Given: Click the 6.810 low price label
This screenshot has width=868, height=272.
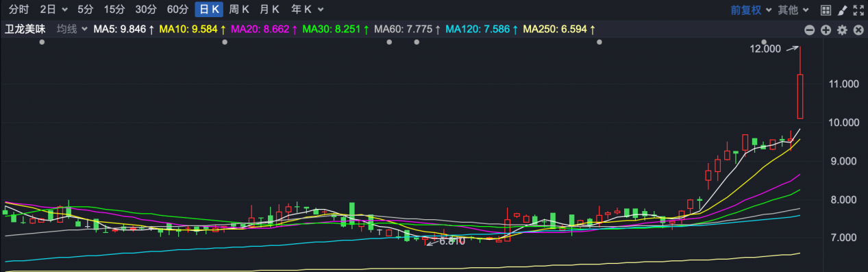Looking at the screenshot, I should [x=452, y=241].
